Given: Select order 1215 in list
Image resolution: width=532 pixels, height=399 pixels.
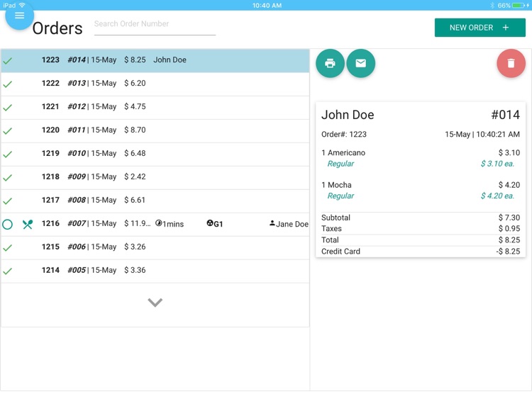Looking at the screenshot, I should click(x=155, y=247).
